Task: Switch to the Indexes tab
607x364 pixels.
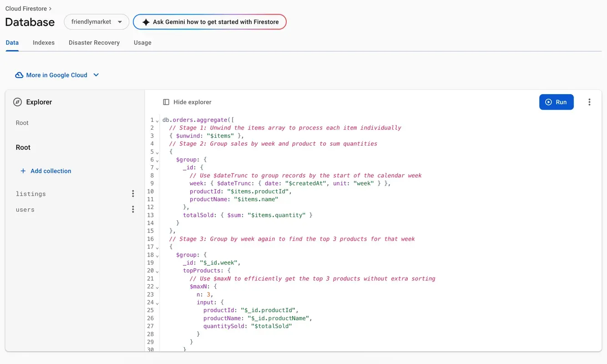Action: [x=44, y=42]
